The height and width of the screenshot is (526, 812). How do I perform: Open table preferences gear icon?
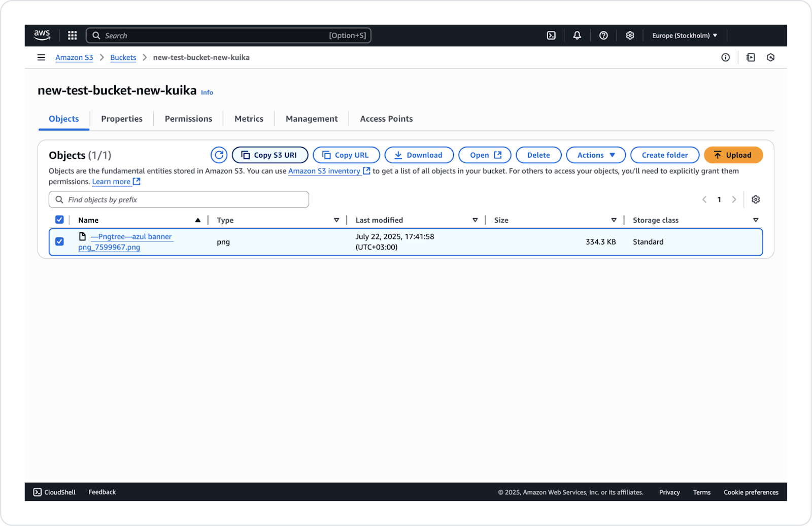point(756,199)
